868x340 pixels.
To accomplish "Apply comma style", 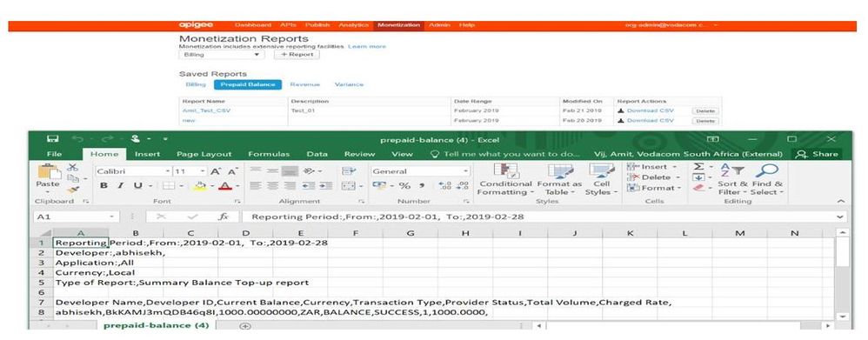I will (422, 186).
